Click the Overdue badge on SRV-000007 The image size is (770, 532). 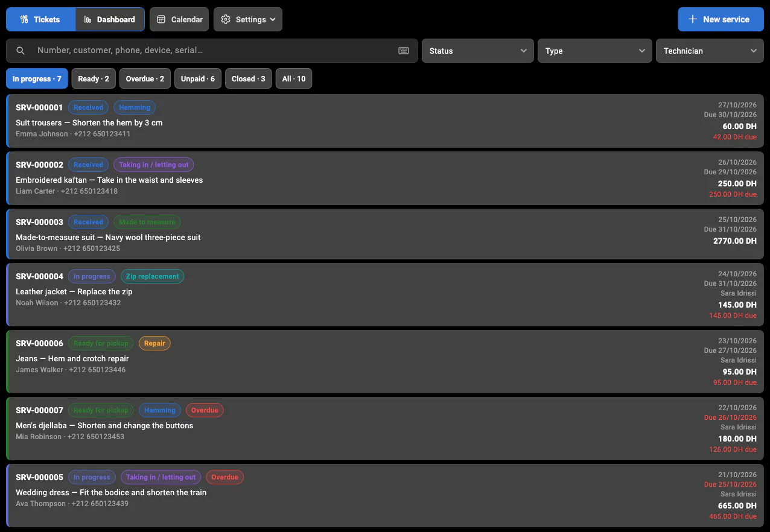click(205, 410)
